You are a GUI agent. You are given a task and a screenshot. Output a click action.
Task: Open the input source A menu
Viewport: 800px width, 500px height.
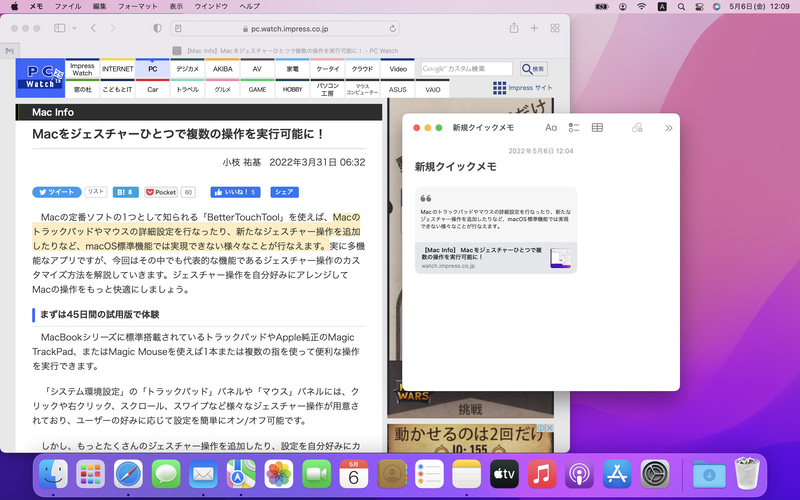click(x=662, y=7)
